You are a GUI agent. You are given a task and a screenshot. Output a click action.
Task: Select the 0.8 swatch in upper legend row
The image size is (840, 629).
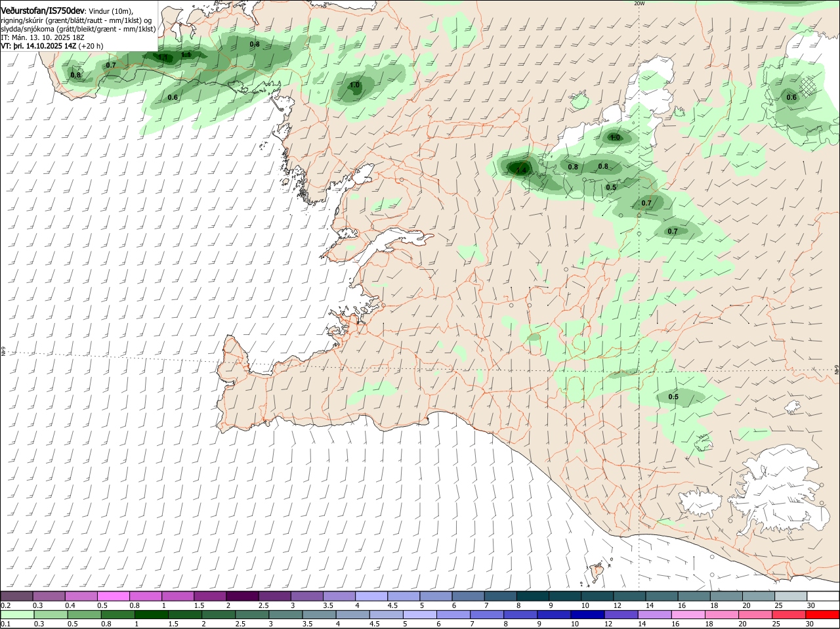[145, 596]
